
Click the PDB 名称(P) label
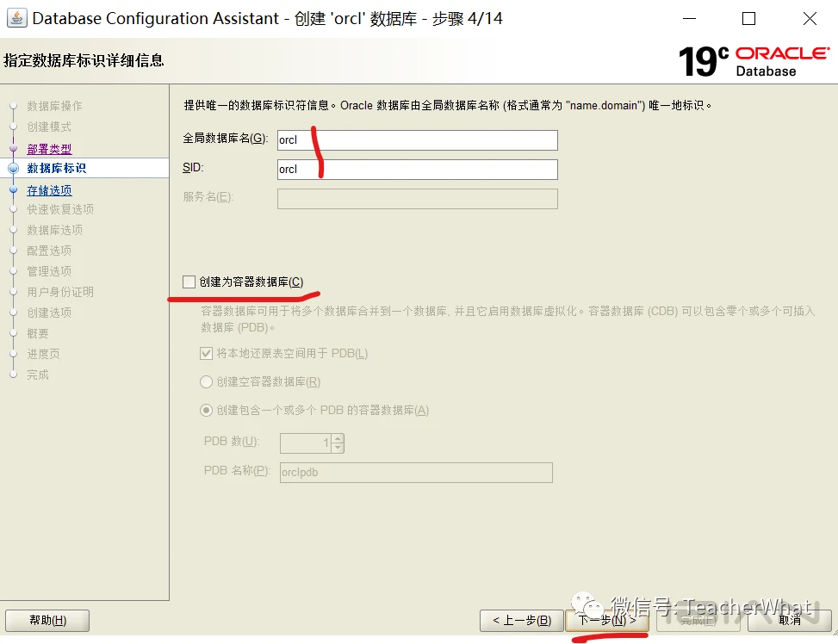(x=238, y=470)
